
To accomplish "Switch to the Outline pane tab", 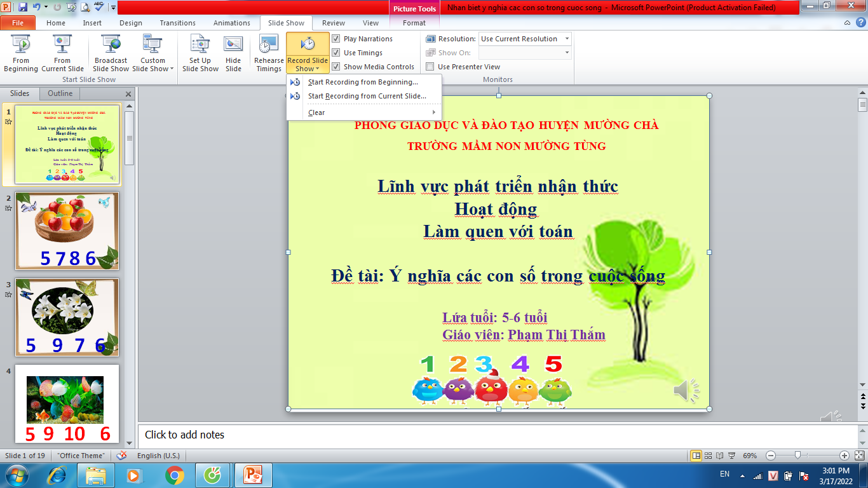I will pos(60,93).
